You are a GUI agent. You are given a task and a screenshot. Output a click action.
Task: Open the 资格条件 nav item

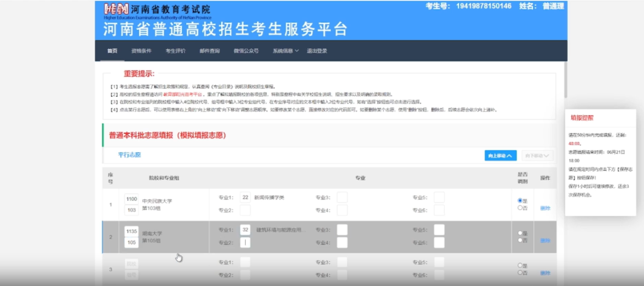[x=141, y=51]
